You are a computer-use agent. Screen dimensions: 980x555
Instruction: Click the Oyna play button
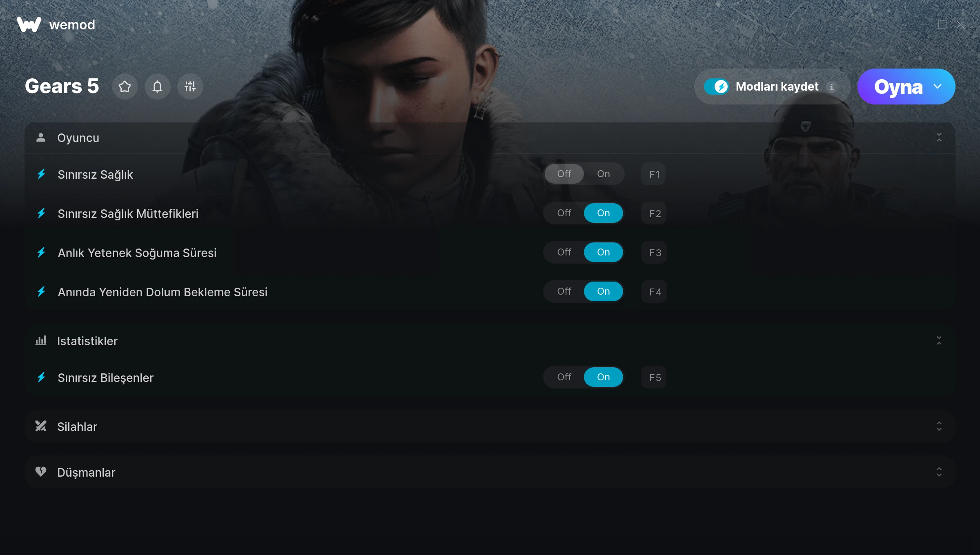898,87
